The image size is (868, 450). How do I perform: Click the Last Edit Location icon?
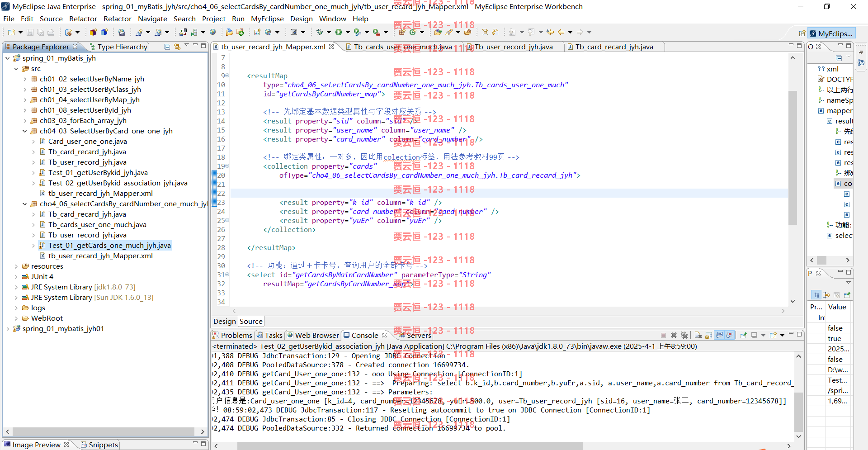coord(550,32)
